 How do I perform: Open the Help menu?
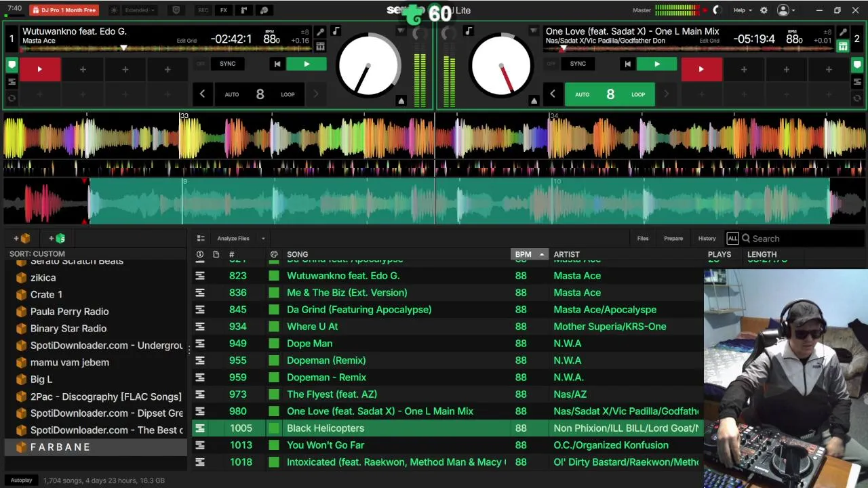pos(743,10)
